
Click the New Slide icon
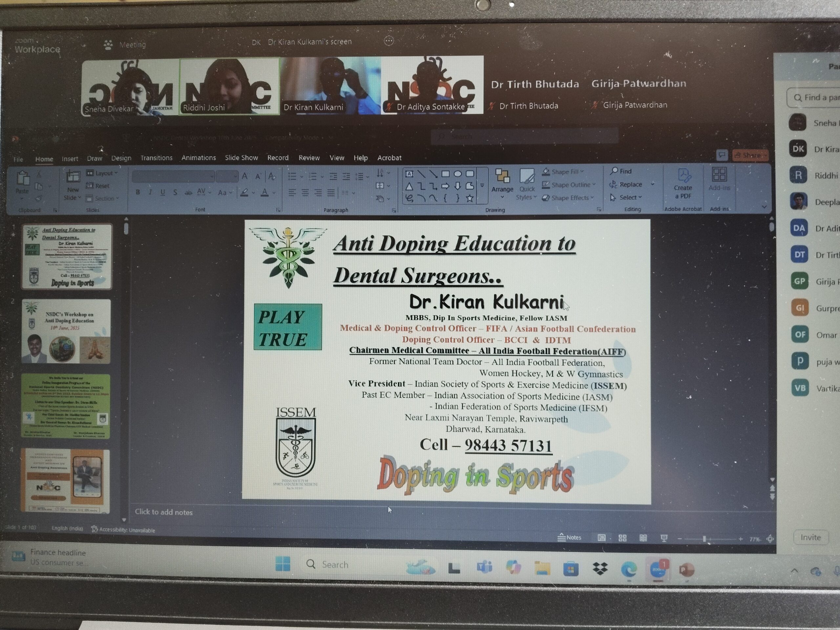[x=73, y=177]
